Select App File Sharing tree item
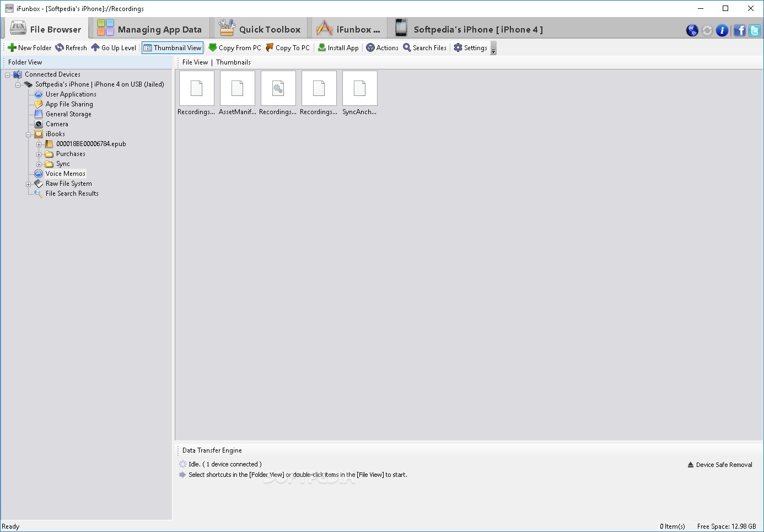 tap(69, 104)
